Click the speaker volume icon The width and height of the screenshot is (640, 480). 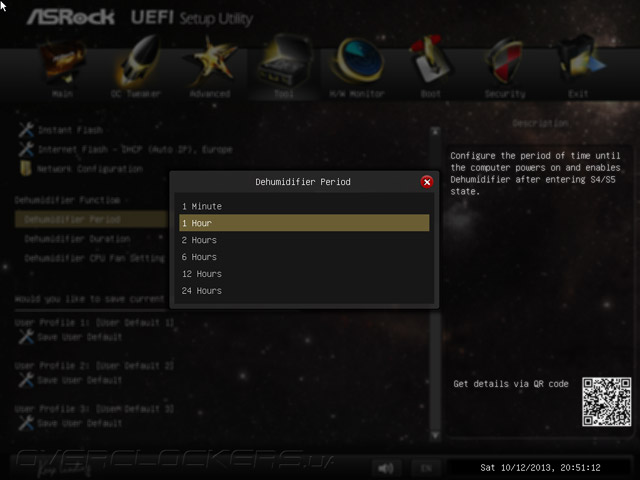386,468
